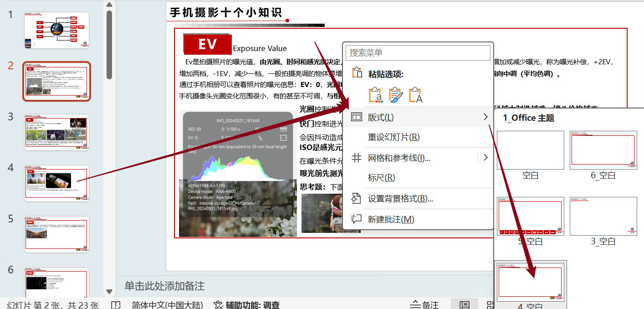Expand the 网格和参考线 submenu arrow

click(x=486, y=157)
